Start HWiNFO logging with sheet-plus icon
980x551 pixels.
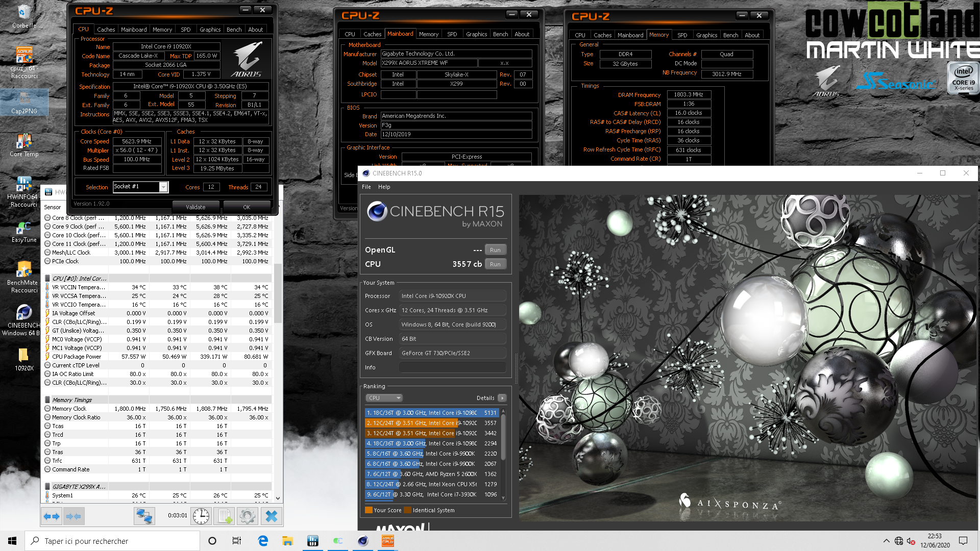point(224,516)
